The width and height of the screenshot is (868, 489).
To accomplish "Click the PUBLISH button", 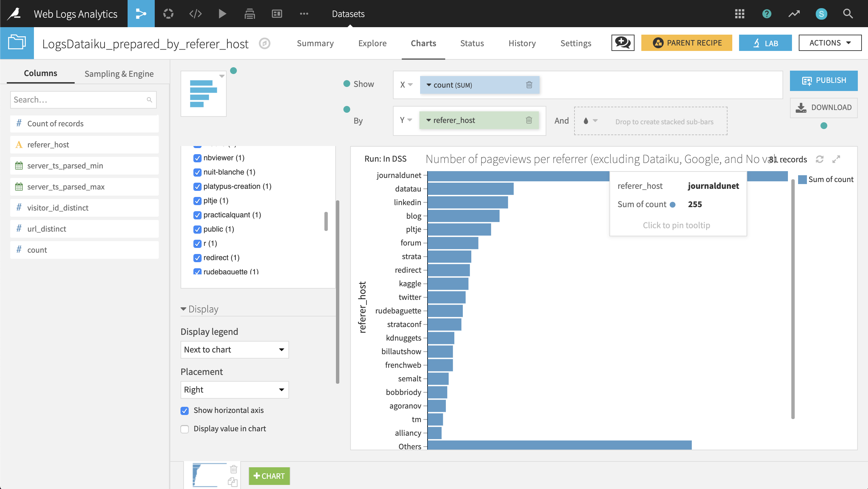I will coord(824,80).
